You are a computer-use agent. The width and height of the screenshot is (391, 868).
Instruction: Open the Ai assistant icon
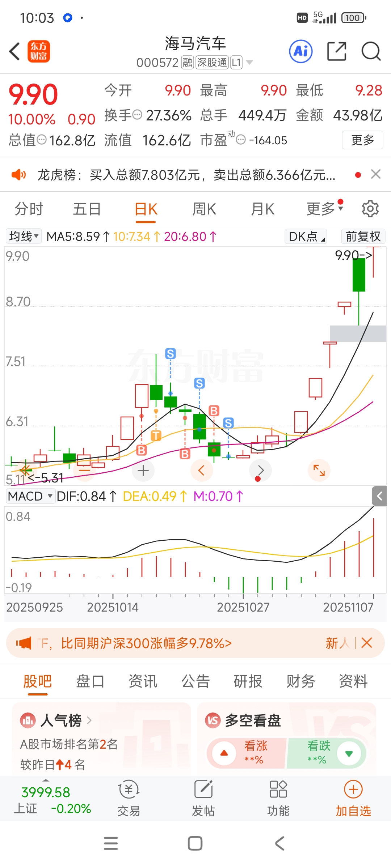point(301,51)
